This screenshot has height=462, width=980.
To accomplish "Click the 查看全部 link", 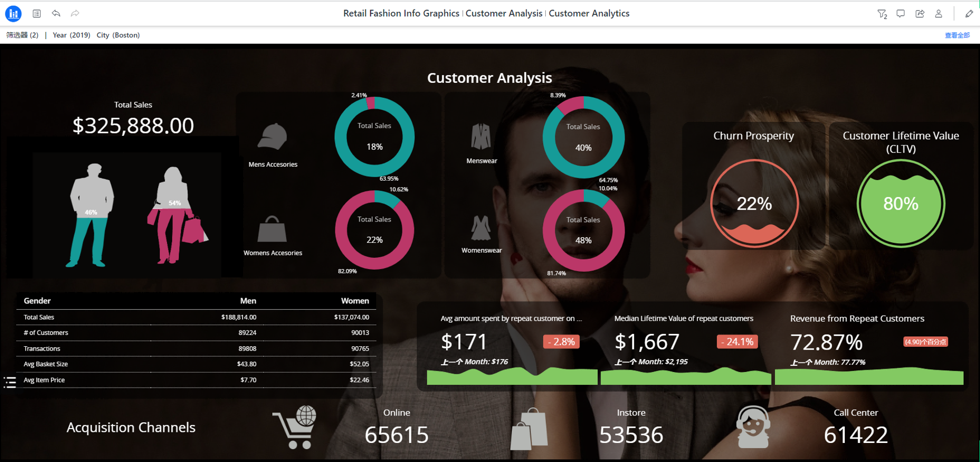I will [x=957, y=35].
